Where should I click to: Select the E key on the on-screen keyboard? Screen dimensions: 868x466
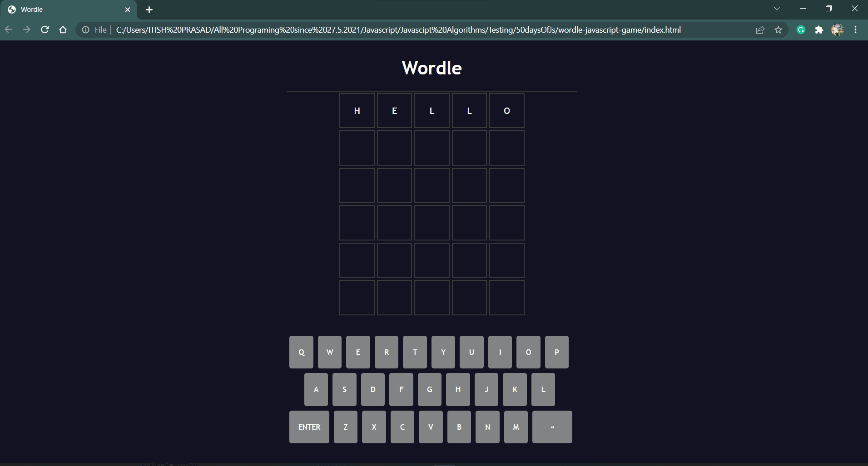[x=358, y=352]
